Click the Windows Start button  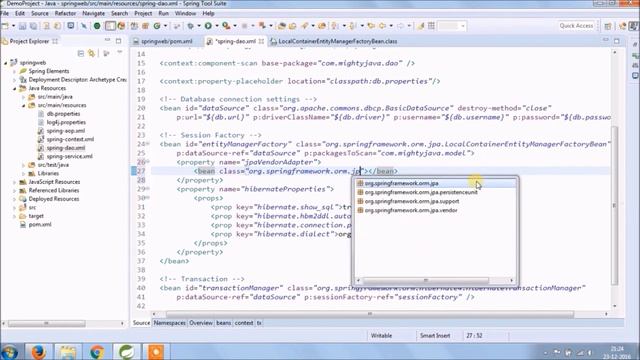pyautogui.click(x=10, y=351)
